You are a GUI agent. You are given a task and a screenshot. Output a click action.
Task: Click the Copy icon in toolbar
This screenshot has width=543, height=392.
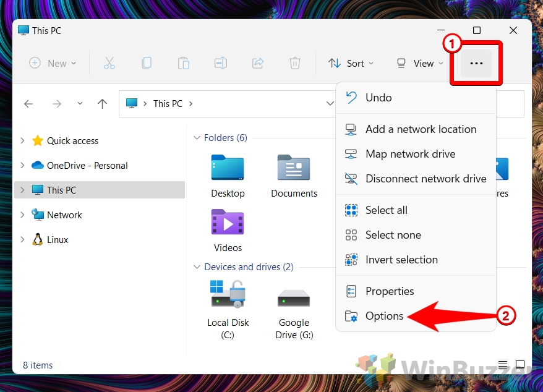(x=147, y=63)
